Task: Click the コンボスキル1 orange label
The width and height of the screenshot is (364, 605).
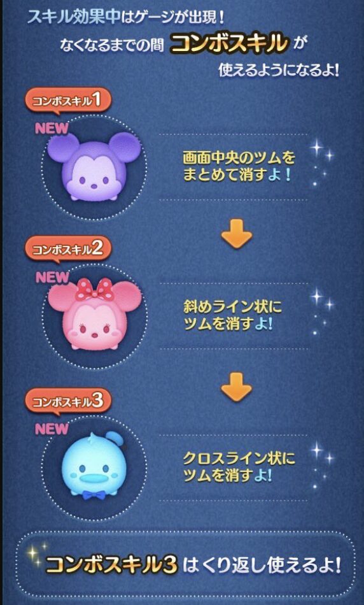Action: pos(68,101)
